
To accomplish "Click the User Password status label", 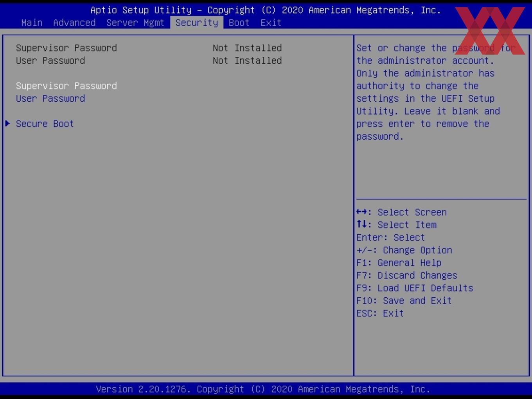I will point(50,61).
